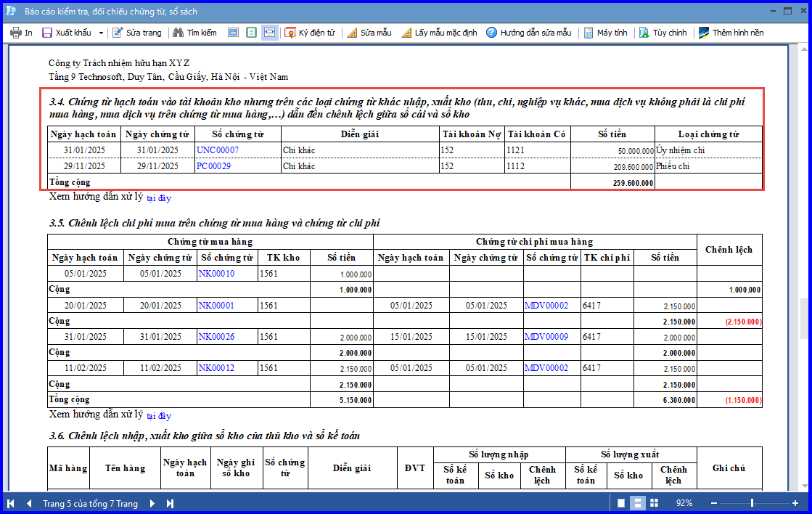Viewport: 812px width, 514px height.
Task: Open the Sửa mẫu template editor
Action: (369, 33)
